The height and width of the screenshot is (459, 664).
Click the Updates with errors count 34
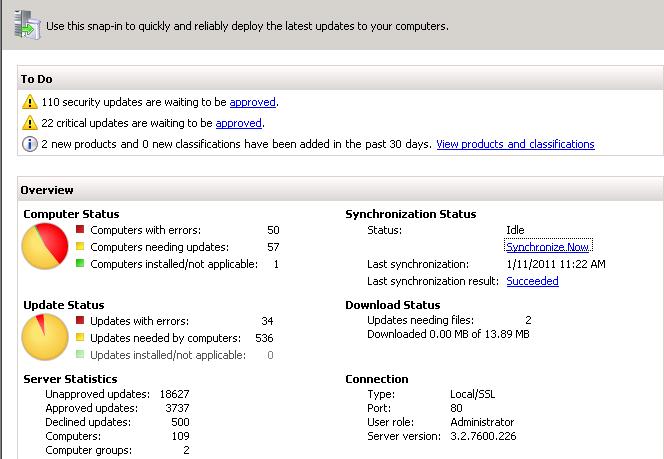tap(267, 321)
